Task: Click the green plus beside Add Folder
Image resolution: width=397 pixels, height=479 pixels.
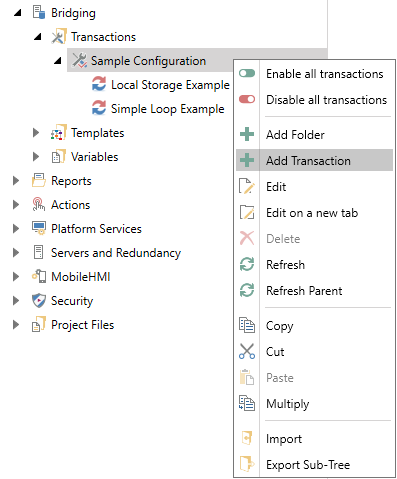Action: pos(247,134)
